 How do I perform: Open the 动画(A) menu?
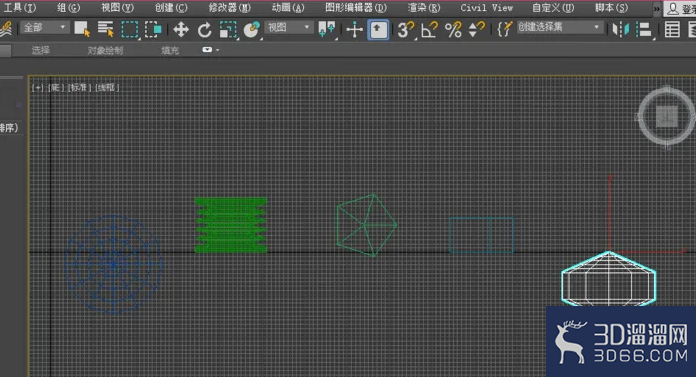click(288, 8)
